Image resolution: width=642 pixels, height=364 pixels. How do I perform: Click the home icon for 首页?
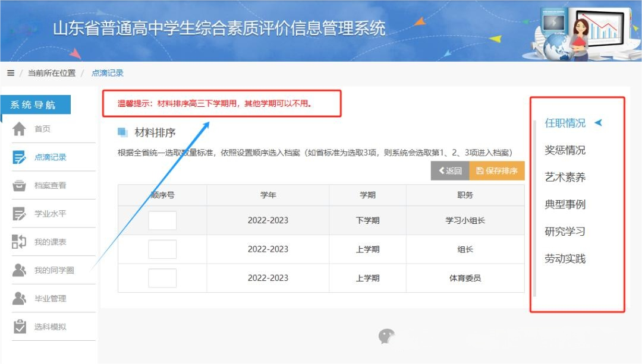click(20, 129)
